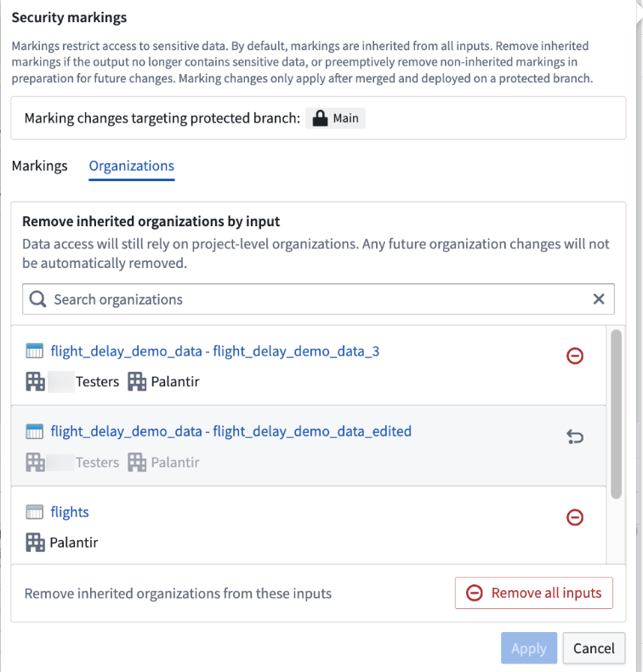Remove inherited organizations for flight_delay_demo_data_3 input

coord(575,356)
